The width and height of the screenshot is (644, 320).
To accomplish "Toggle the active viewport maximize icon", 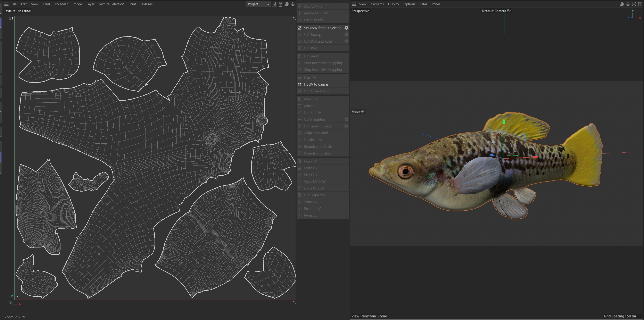I will [640, 4].
